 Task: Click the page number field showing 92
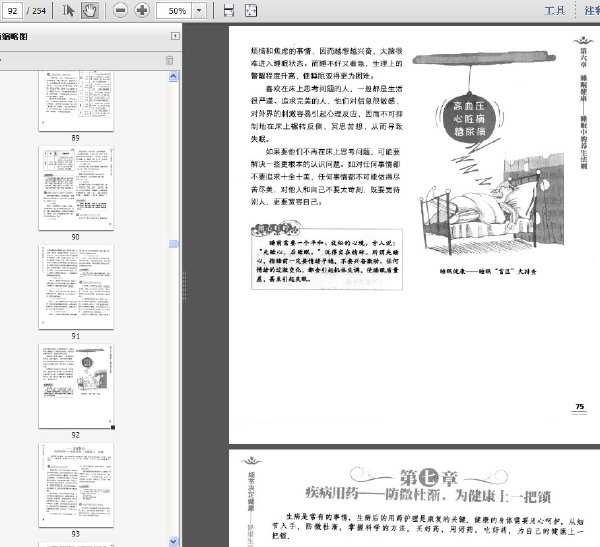pos(12,10)
